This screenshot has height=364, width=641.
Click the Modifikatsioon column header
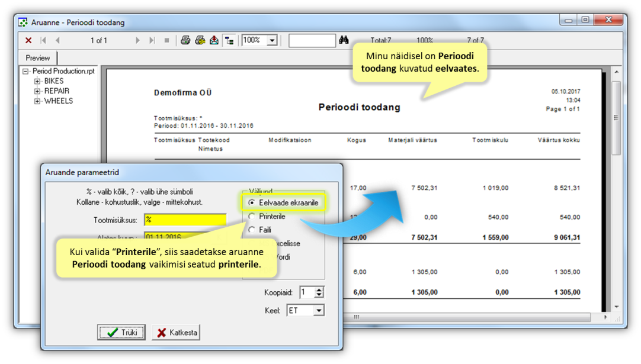[290, 140]
